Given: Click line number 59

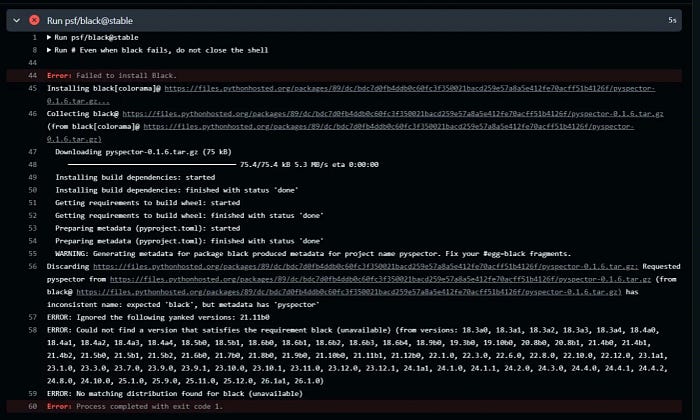Looking at the screenshot, I should (x=33, y=394).
